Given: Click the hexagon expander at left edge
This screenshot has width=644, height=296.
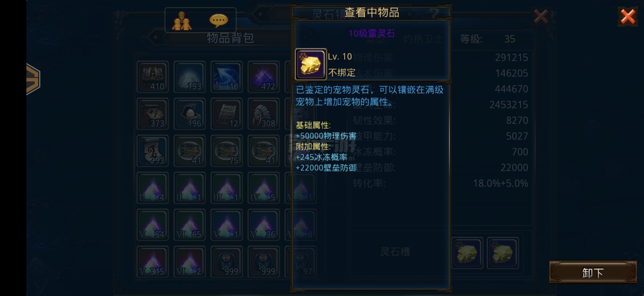Looking at the screenshot, I should click(33, 79).
